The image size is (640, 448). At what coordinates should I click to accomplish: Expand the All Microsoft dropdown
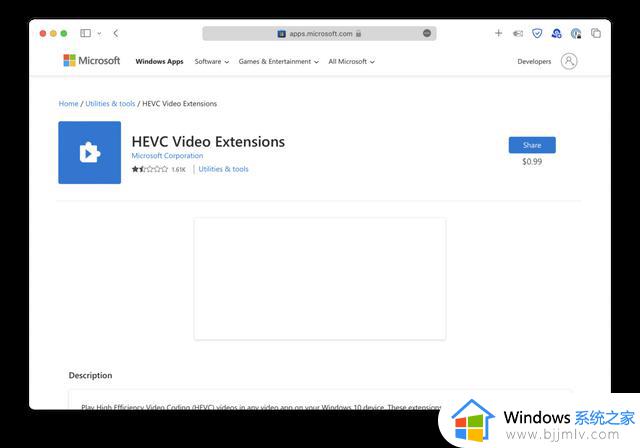(x=351, y=61)
